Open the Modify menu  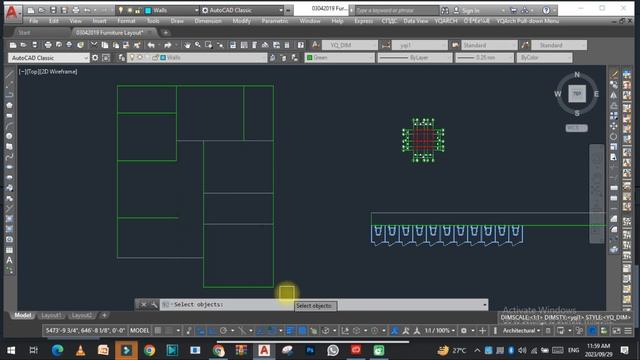coord(241,21)
